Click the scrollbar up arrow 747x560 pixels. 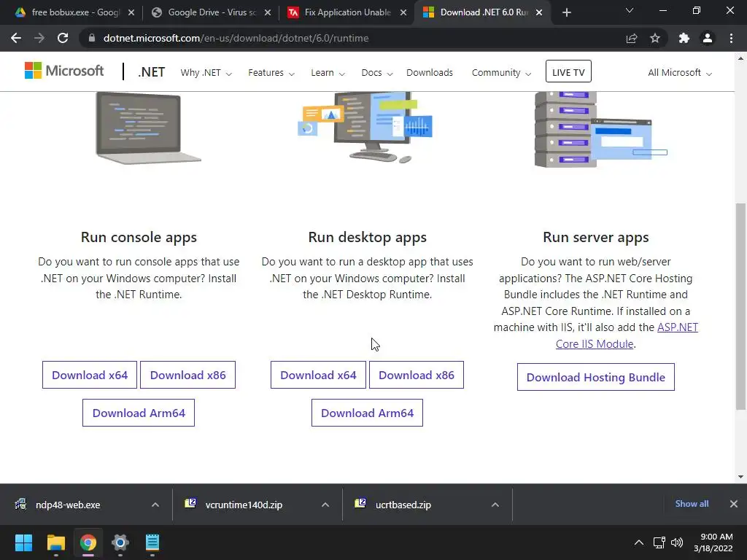[x=741, y=58]
